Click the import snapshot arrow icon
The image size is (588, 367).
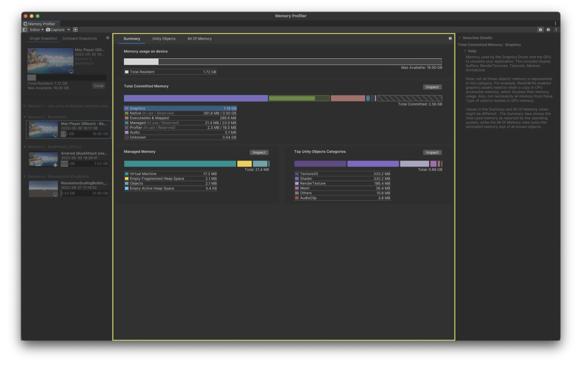pyautogui.click(x=76, y=30)
